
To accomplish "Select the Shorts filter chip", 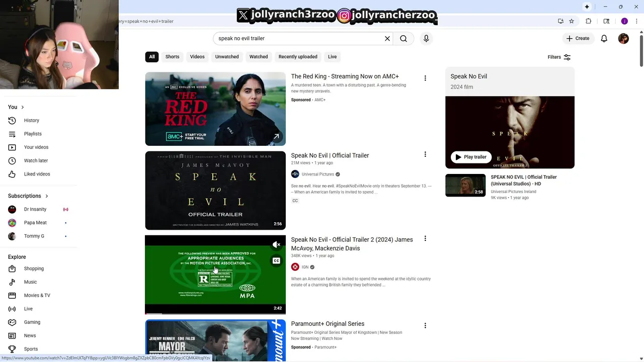I will coord(173,57).
